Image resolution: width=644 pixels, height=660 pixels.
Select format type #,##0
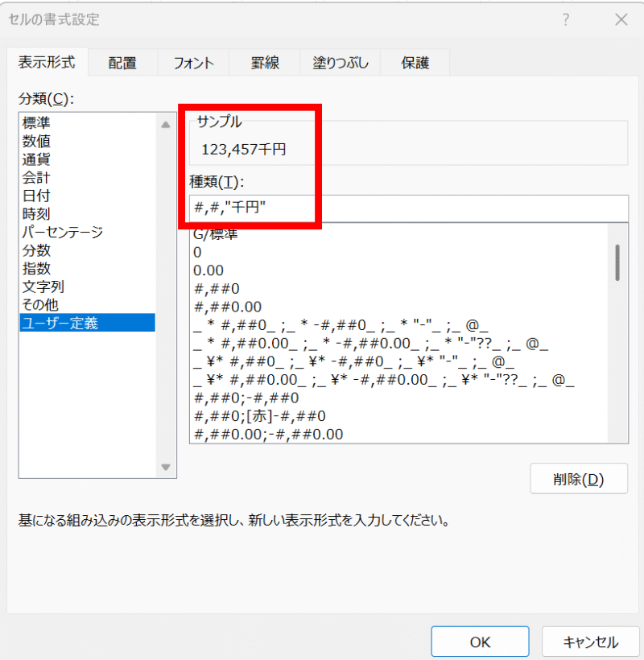coord(399,288)
